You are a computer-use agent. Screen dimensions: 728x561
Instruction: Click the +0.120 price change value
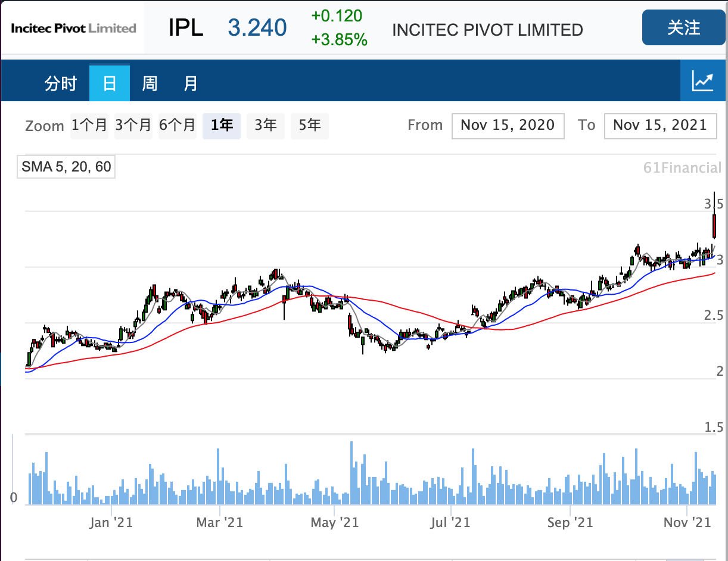(x=337, y=15)
